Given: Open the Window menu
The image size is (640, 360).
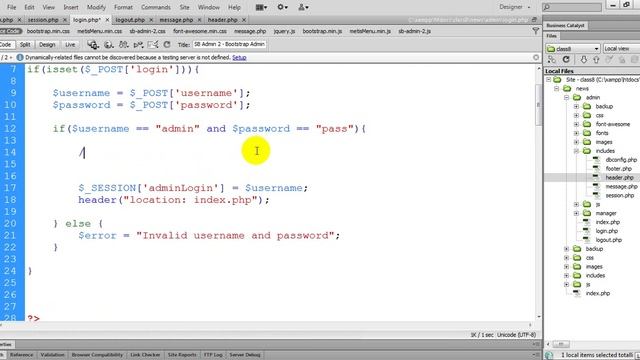Looking at the screenshot, I should pos(208,7).
